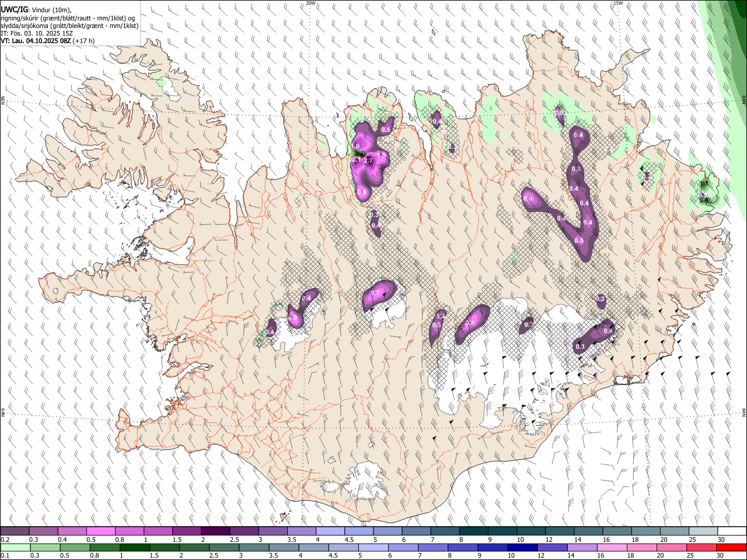Image resolution: width=747 pixels, height=560 pixels.
Task: Click the 'slydda/snjókoma' legend description line
Action: (70, 26)
